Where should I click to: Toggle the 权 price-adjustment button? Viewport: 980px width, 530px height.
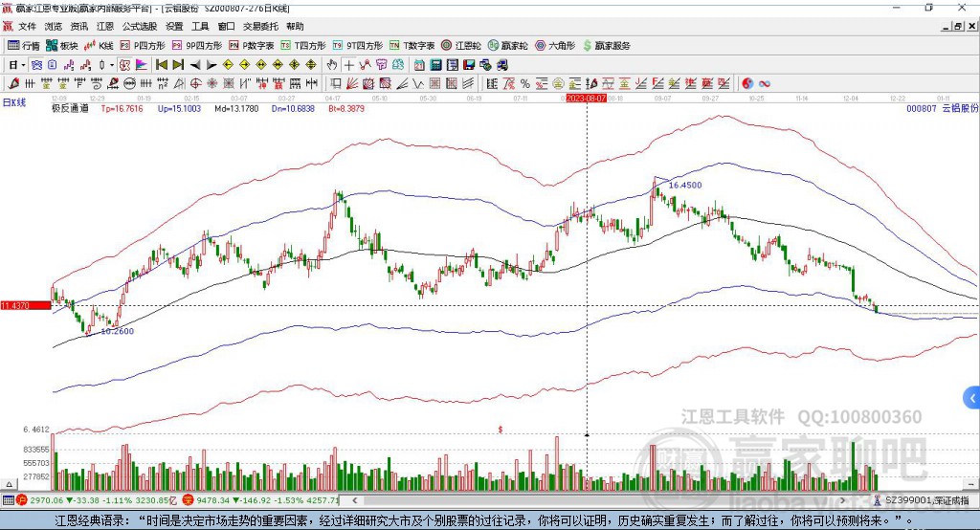tap(125, 65)
